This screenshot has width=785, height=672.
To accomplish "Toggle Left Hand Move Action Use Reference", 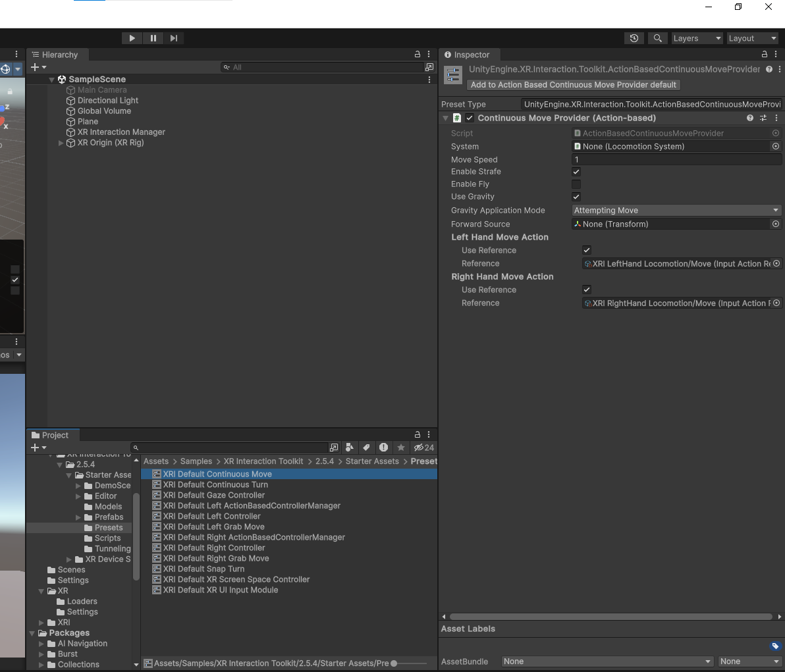I will tap(587, 250).
